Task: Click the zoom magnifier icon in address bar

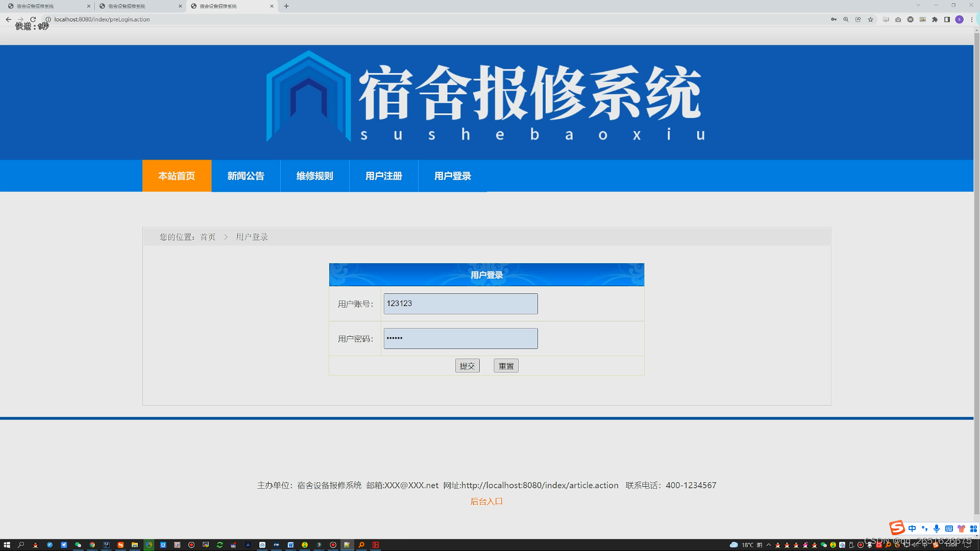Action: click(846, 19)
